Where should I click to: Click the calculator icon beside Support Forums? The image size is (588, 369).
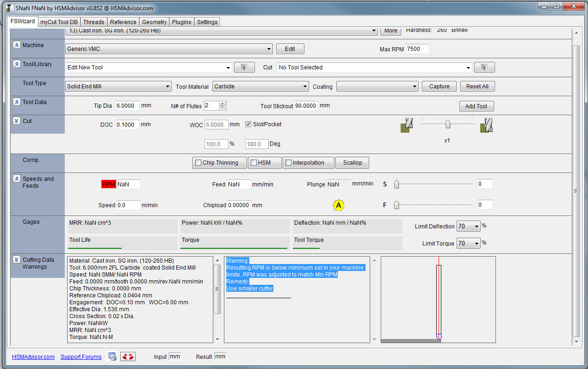click(112, 357)
